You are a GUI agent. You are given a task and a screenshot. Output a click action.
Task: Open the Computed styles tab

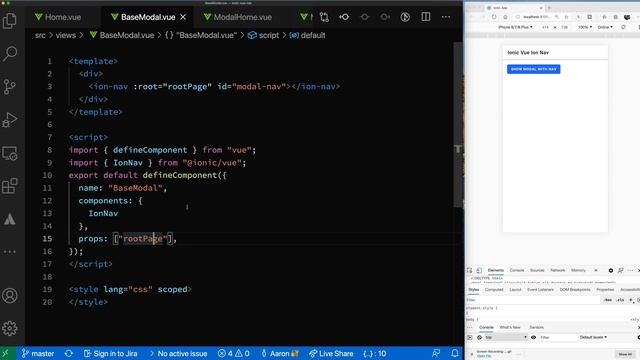(x=494, y=289)
